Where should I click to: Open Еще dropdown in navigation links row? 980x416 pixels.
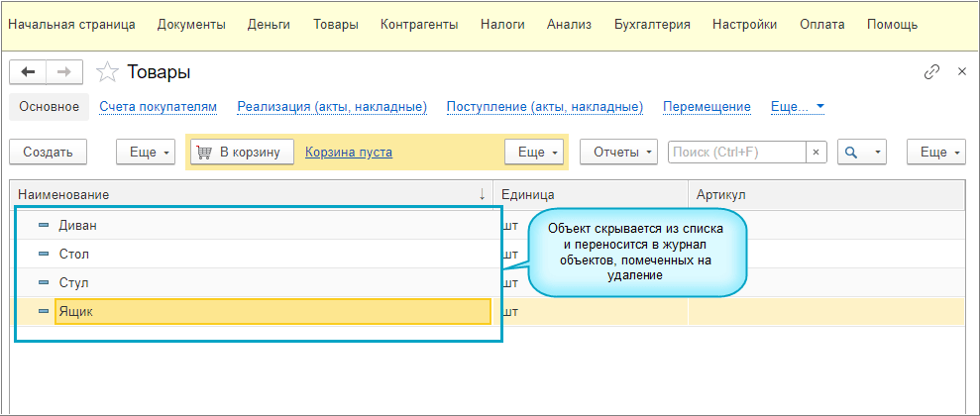point(798,107)
